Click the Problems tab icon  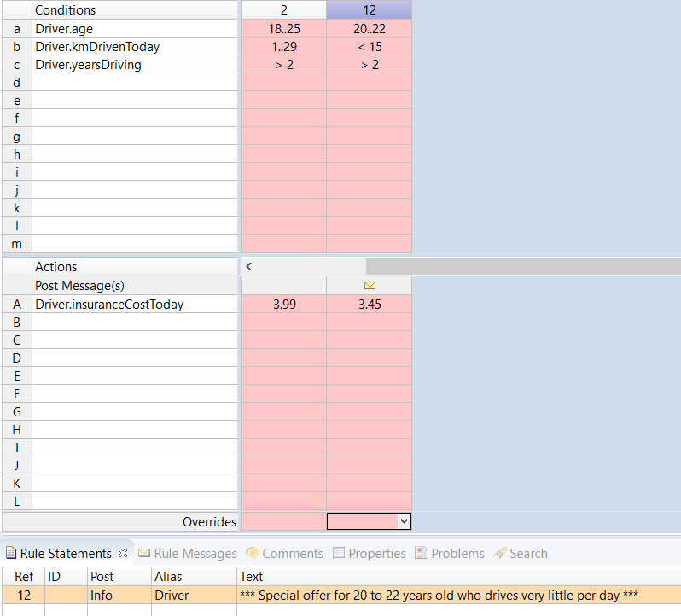[421, 554]
